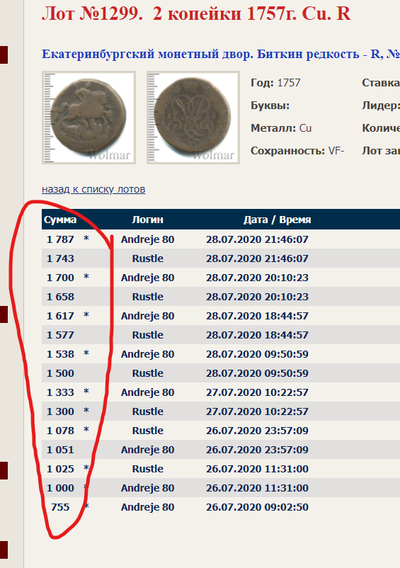Open the coin reverse monogram thumbnail
The image size is (400, 568).
[193, 117]
